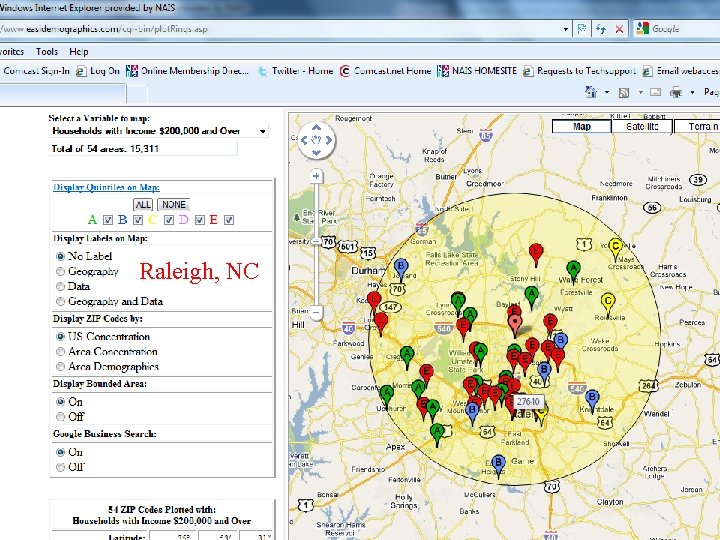This screenshot has height=540, width=720.
Task: Switch to Satellite view tab
Action: click(642, 126)
